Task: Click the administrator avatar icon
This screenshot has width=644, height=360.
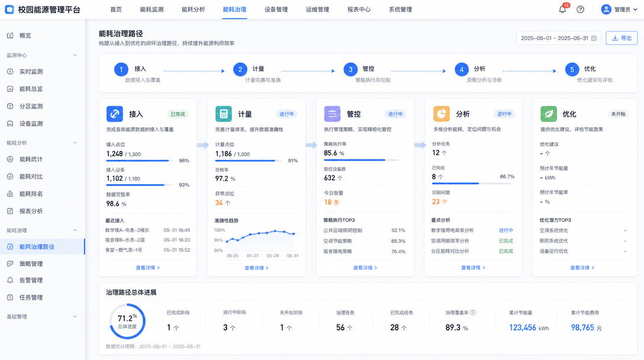Action: point(606,9)
